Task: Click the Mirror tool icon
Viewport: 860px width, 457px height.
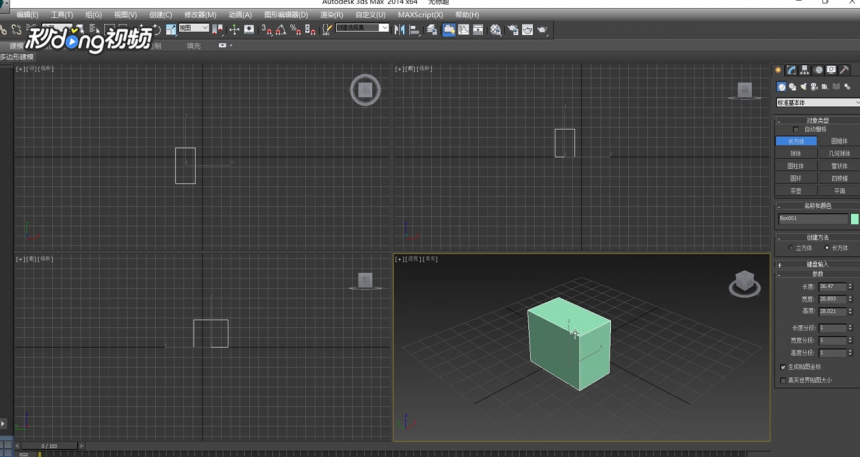Action: click(x=399, y=30)
